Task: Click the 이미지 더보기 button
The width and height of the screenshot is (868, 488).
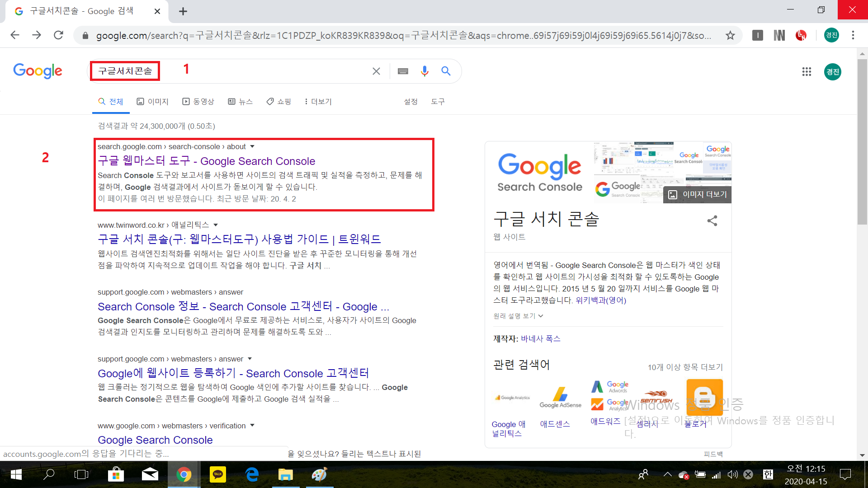Action: [698, 194]
